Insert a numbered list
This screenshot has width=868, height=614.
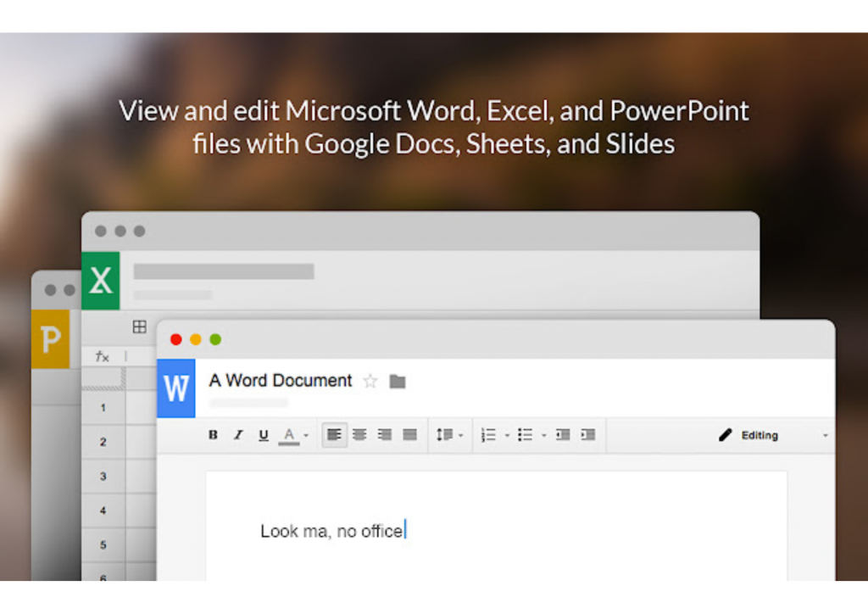click(x=488, y=435)
